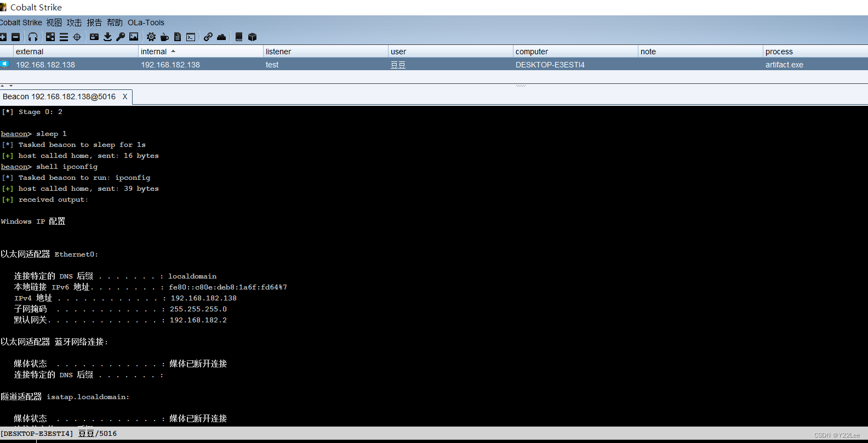Open Keystrokes key icon
The image size is (868, 443).
click(121, 37)
